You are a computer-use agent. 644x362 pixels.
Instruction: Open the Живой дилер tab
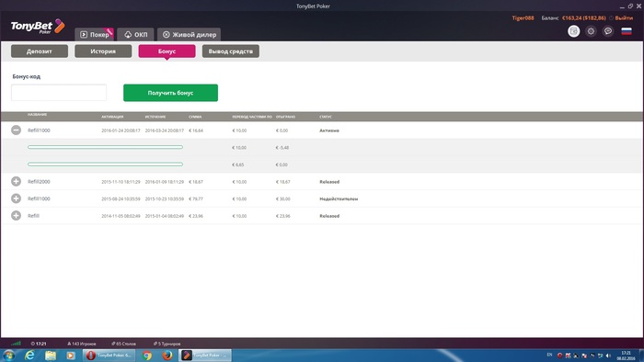[190, 34]
